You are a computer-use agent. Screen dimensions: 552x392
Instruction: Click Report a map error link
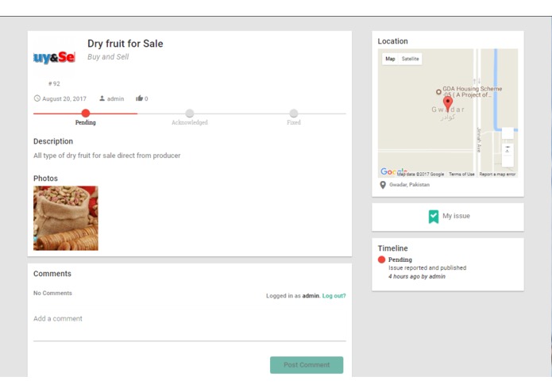click(x=497, y=174)
